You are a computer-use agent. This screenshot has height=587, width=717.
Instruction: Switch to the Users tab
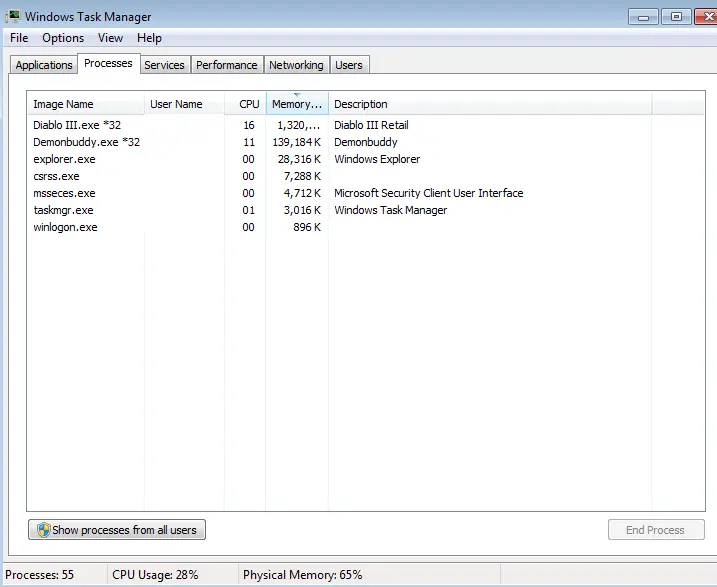click(348, 65)
